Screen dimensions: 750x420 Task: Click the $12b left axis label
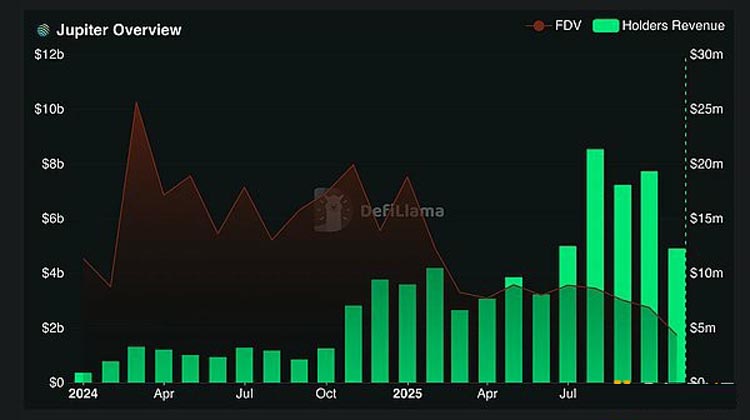[x=49, y=55]
